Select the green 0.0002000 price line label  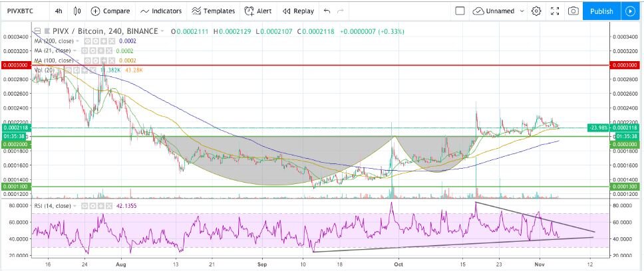pos(16,144)
